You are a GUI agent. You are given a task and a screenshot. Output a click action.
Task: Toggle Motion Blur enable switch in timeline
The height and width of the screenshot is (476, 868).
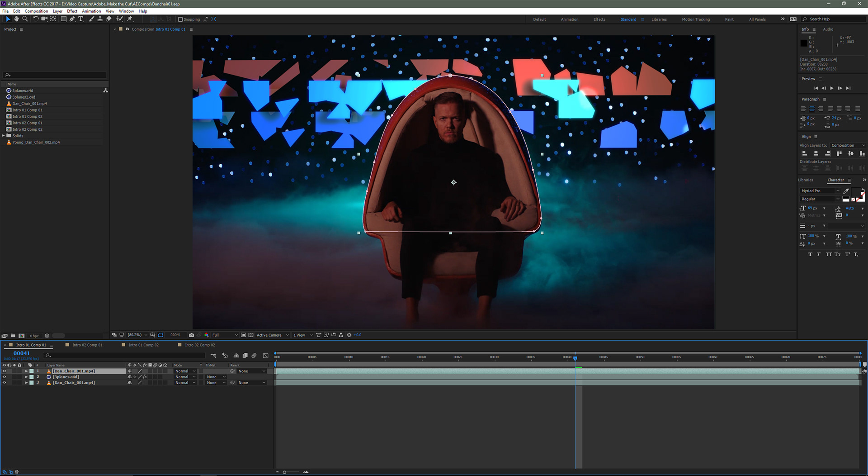pos(254,356)
